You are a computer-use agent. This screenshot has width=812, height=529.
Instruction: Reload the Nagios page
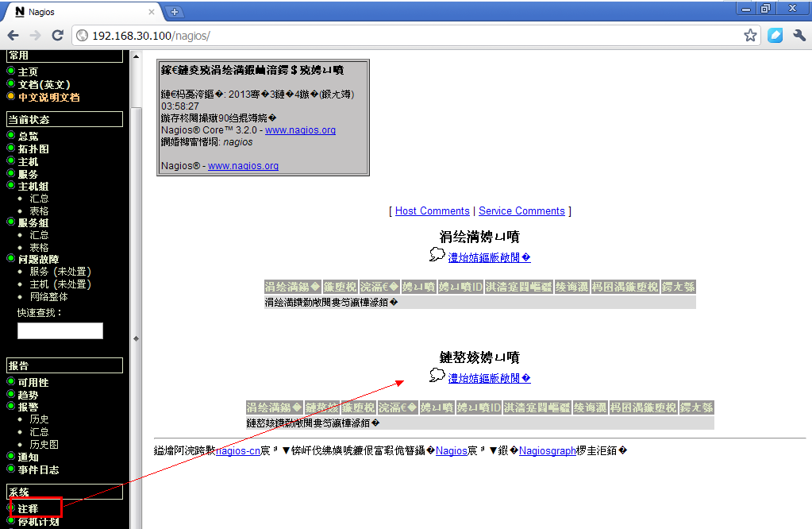[x=57, y=35]
